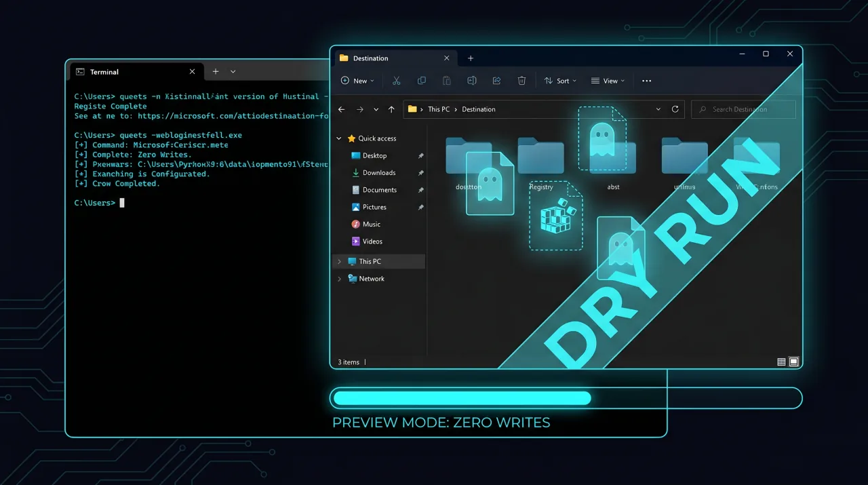Open Videos in navigation pane
Screen dimensions: 868x485
pos(372,241)
